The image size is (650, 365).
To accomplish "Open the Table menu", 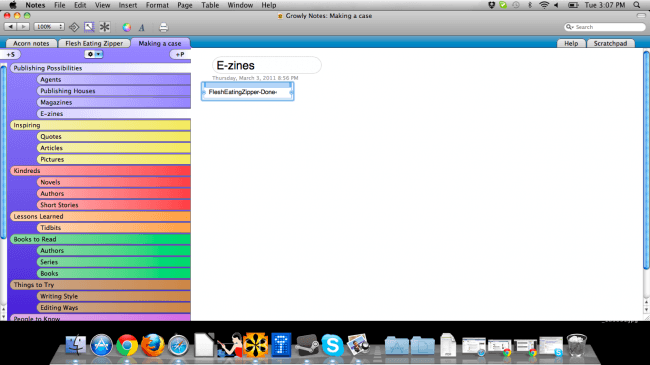I will [x=210, y=5].
